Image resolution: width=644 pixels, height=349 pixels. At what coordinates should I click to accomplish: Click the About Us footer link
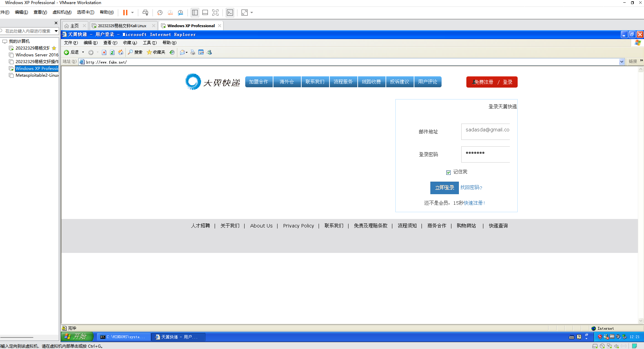tap(261, 226)
